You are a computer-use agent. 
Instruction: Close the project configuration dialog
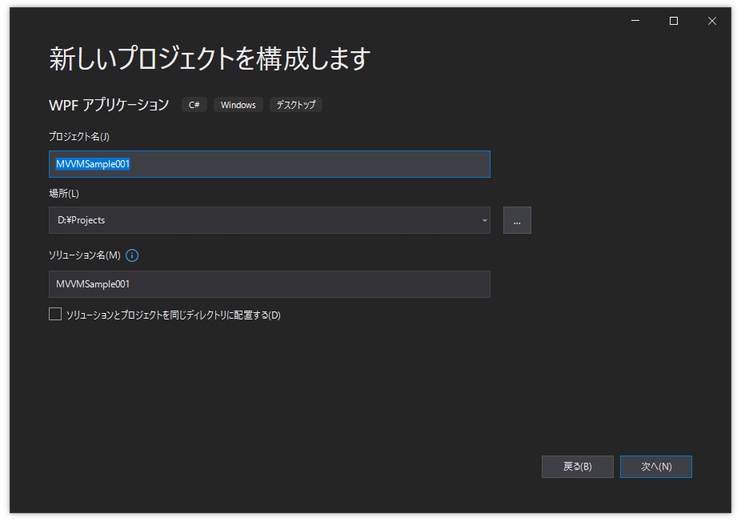(712, 21)
